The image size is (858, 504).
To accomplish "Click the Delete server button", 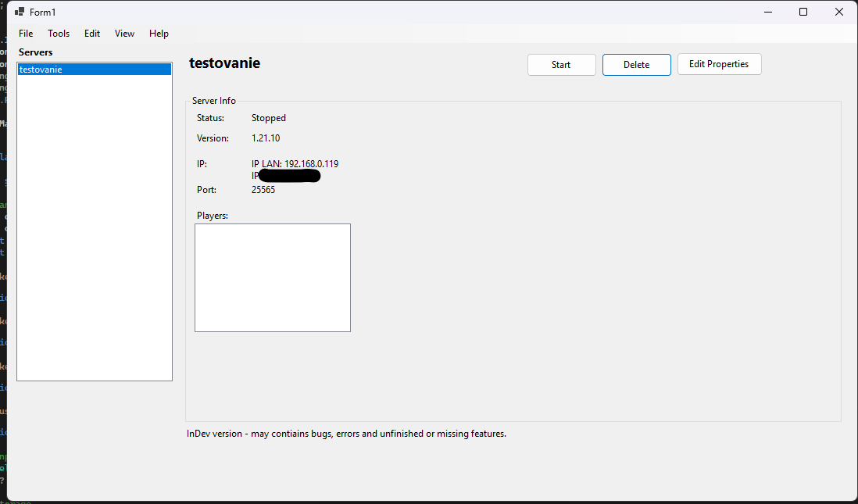I will (636, 65).
